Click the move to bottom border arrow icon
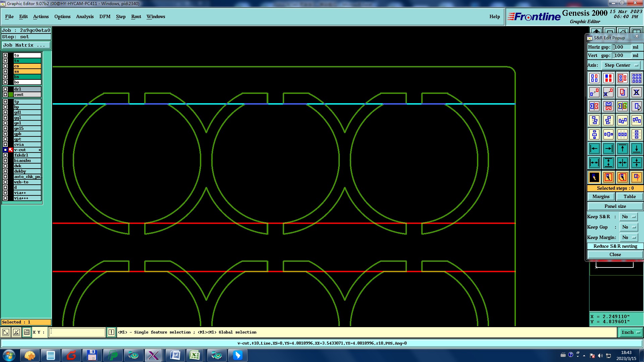 click(x=637, y=148)
